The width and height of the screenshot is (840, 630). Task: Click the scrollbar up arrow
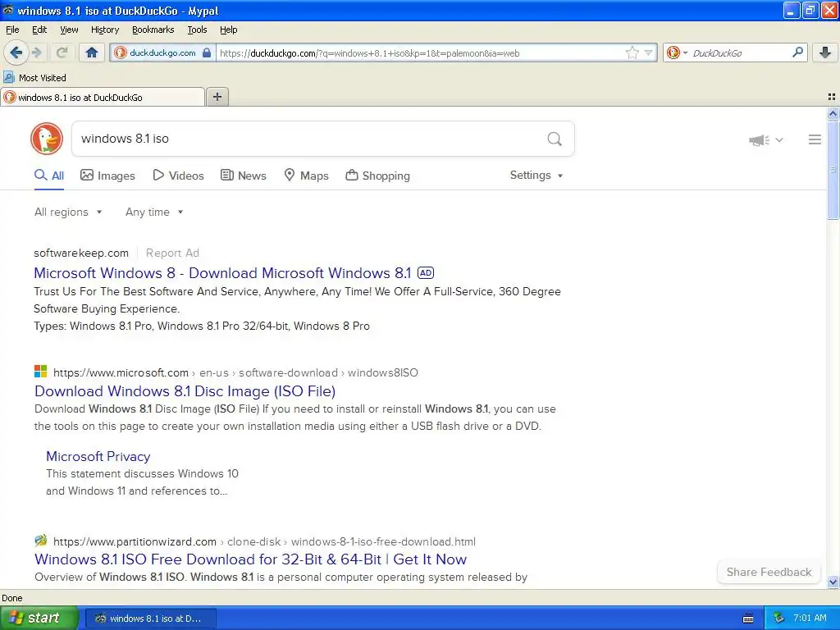(833, 113)
